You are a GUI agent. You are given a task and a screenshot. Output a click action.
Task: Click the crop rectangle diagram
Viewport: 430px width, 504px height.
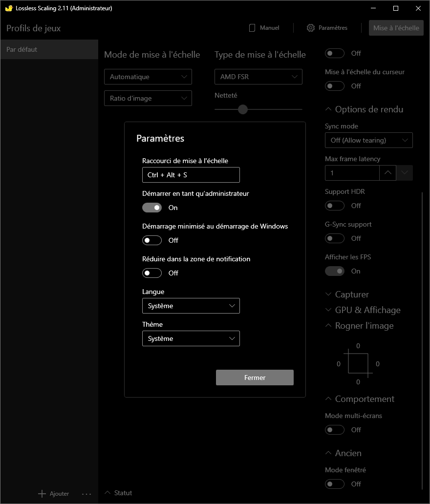[358, 363]
